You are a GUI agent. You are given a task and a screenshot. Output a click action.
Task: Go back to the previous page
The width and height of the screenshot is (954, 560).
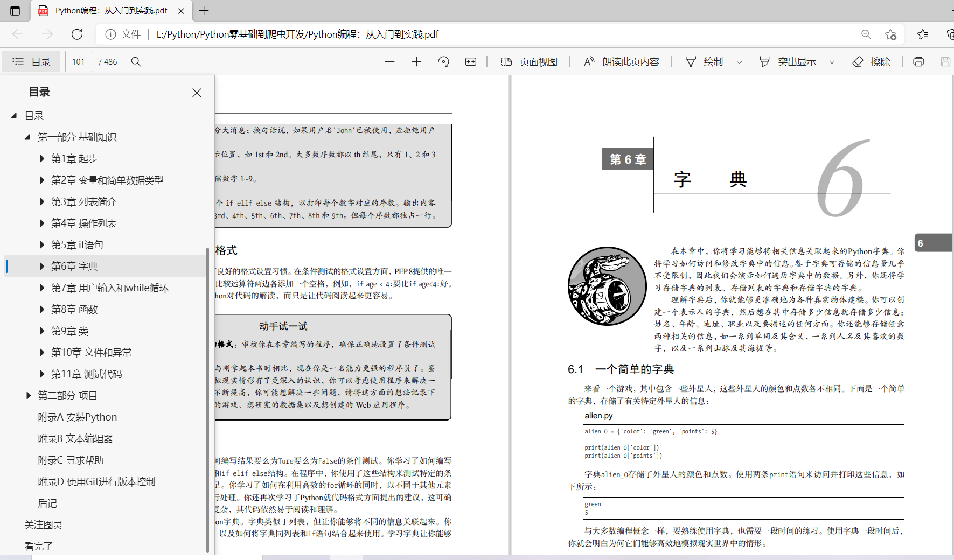(18, 34)
